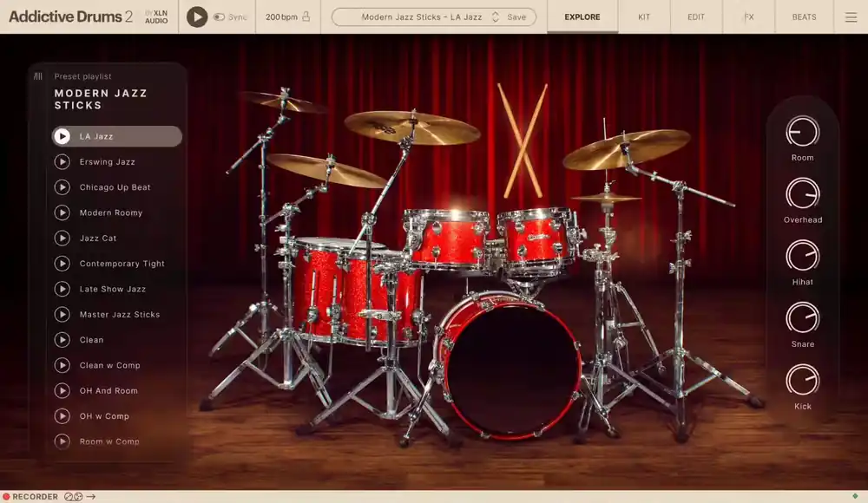The width and height of the screenshot is (868, 503).
Task: Preview the Late Show Jazz preset
Action: (62, 289)
